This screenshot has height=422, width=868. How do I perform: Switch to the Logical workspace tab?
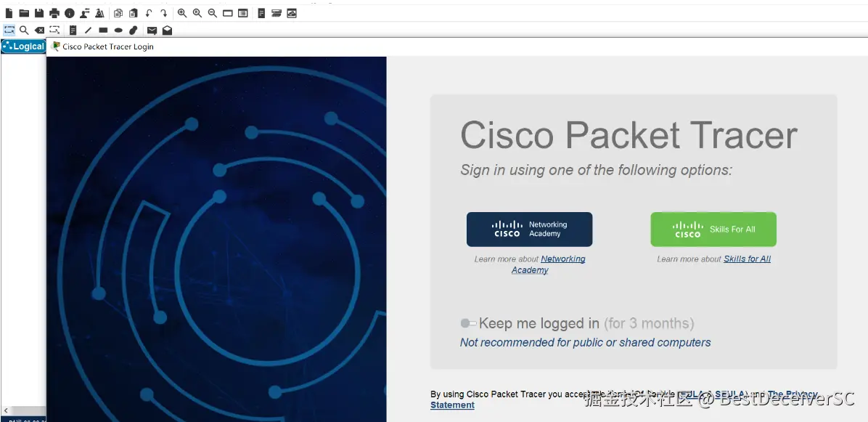click(x=23, y=46)
